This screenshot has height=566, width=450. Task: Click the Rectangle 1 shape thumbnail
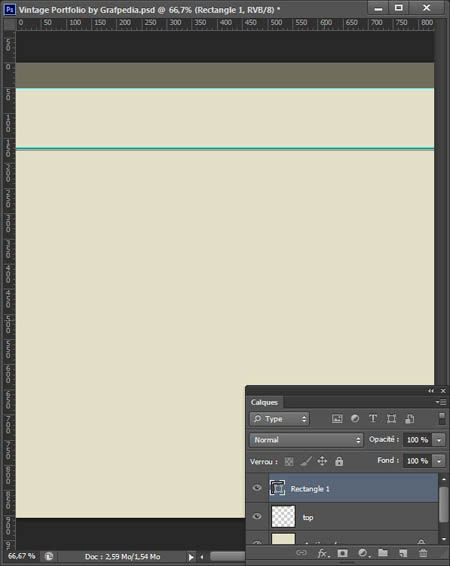pyautogui.click(x=277, y=488)
